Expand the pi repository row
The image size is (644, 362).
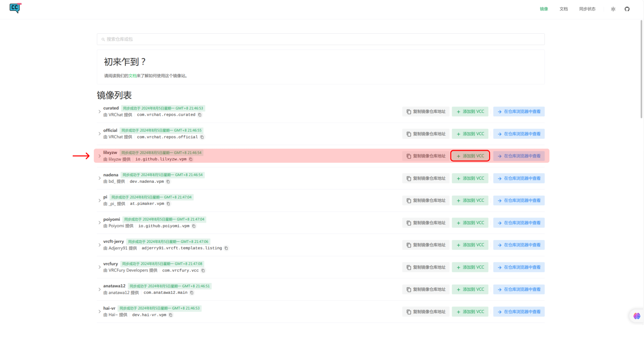100,200
